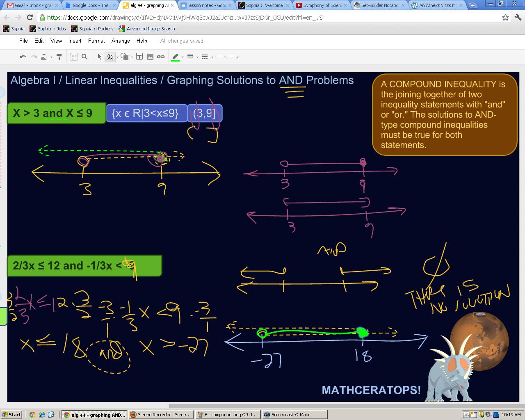Reload the page in the browser
The width and height of the screenshot is (525, 420).
[30, 18]
